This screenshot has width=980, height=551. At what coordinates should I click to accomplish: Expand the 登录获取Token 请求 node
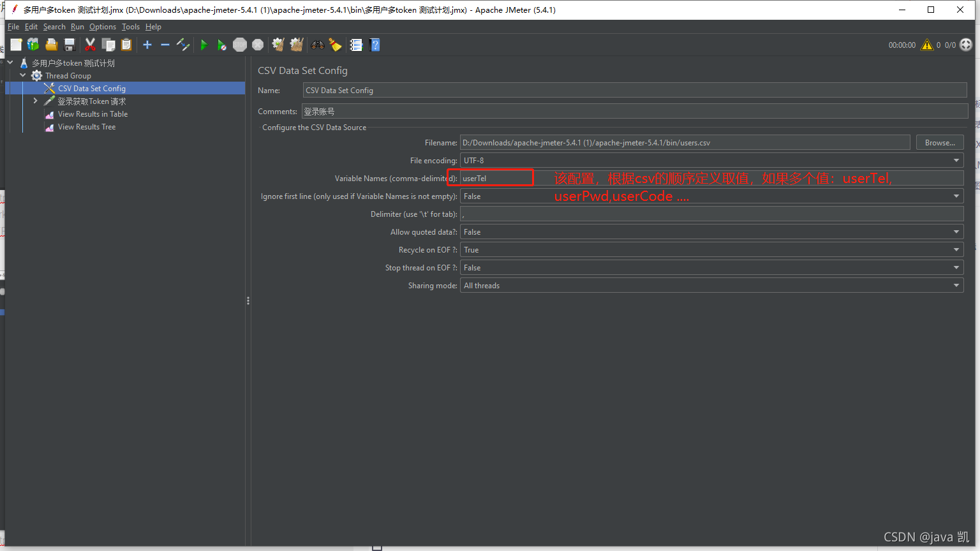pyautogui.click(x=36, y=101)
